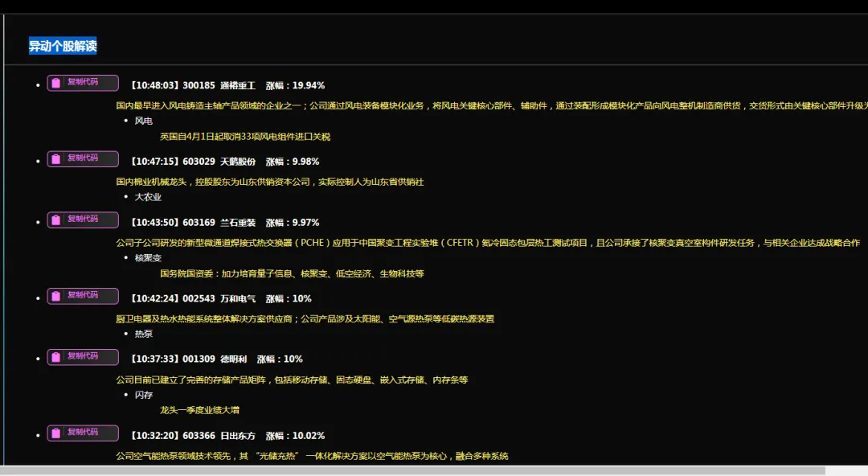Select the 异动个股解读 heading
The image size is (868, 476).
(63, 46)
